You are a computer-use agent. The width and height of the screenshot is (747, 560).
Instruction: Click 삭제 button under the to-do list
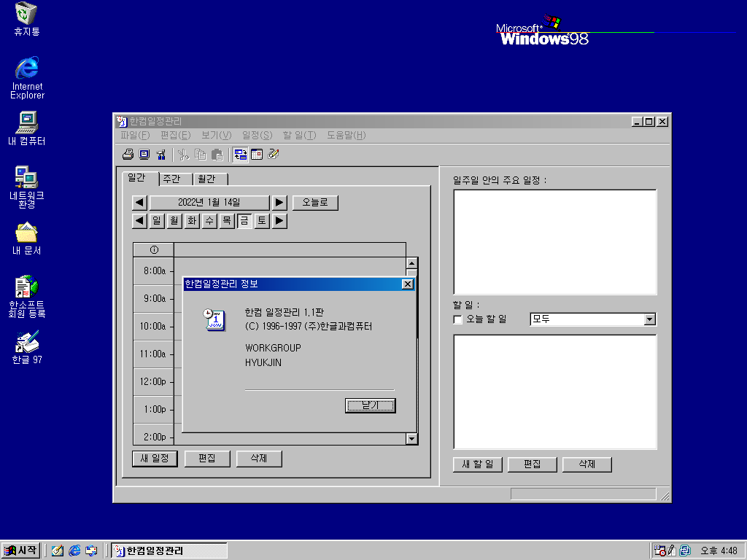(587, 464)
